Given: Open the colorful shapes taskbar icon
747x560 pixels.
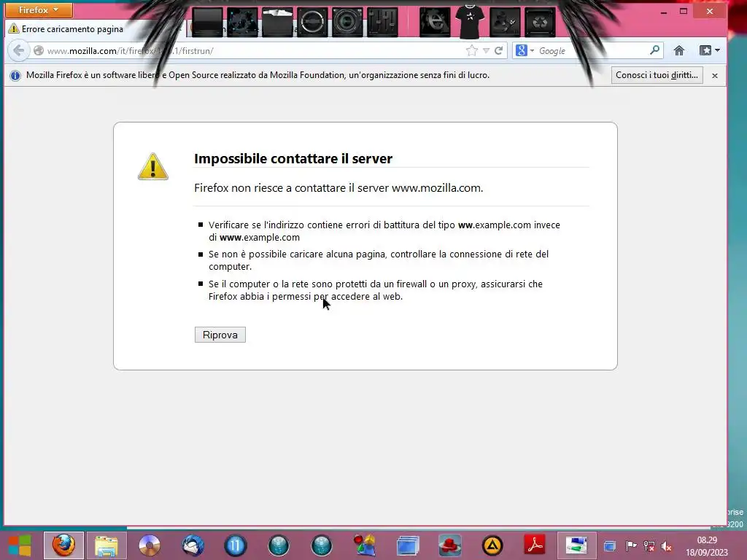Looking at the screenshot, I should tap(365, 545).
